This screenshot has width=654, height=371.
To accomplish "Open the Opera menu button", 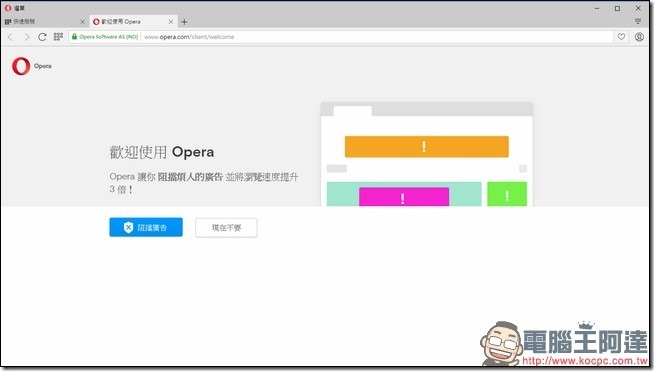I will [x=15, y=8].
